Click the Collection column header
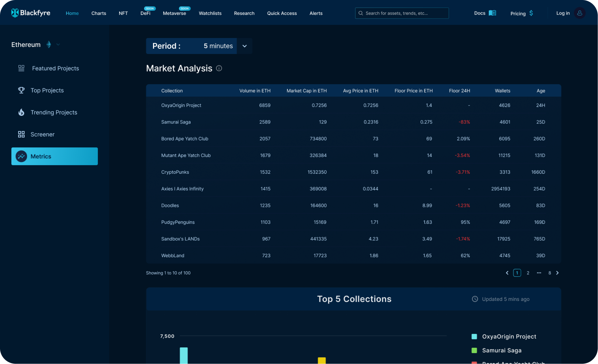Viewport: 598px width, 364px height. [172, 91]
